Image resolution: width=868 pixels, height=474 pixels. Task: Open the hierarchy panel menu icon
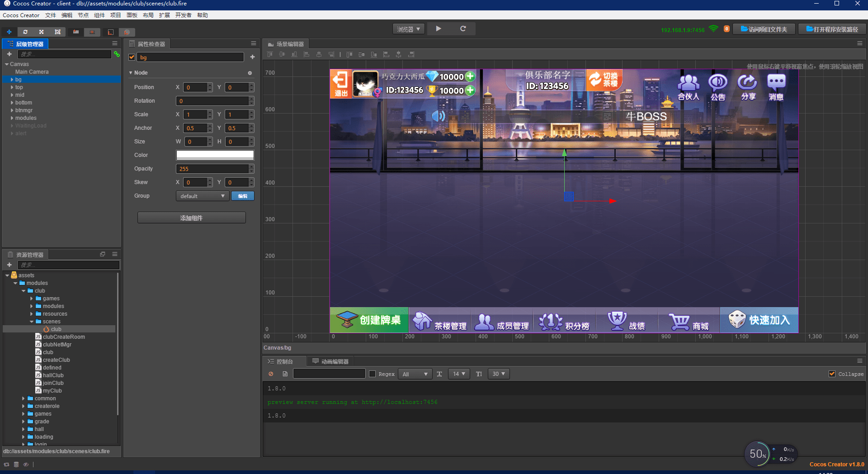pyautogui.click(x=115, y=43)
